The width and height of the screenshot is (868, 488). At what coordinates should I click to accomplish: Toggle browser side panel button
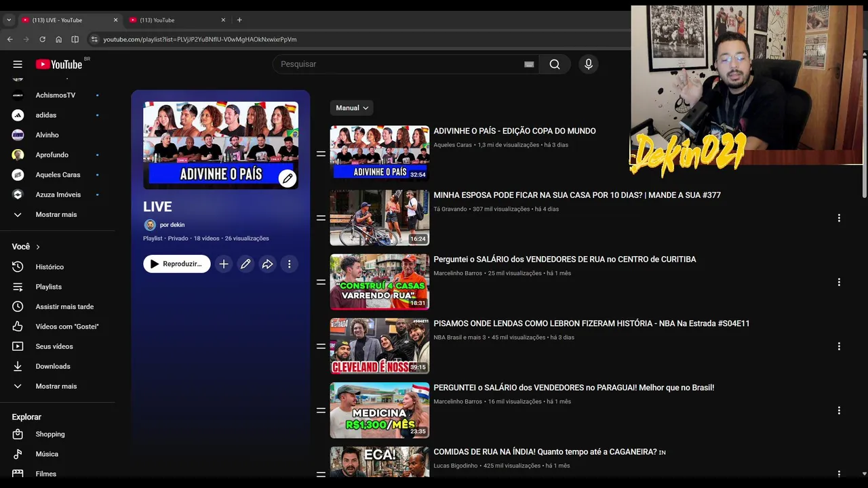point(75,39)
